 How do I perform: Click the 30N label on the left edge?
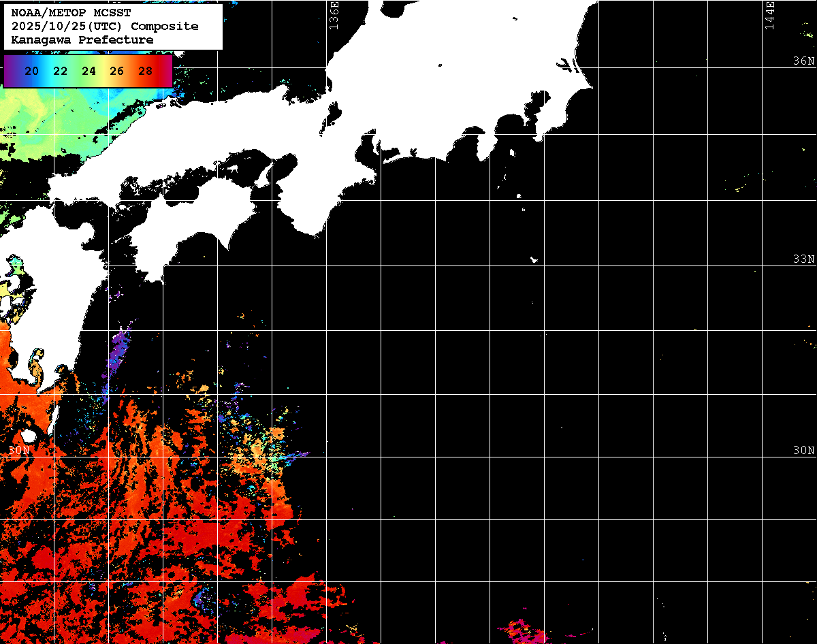(x=19, y=451)
